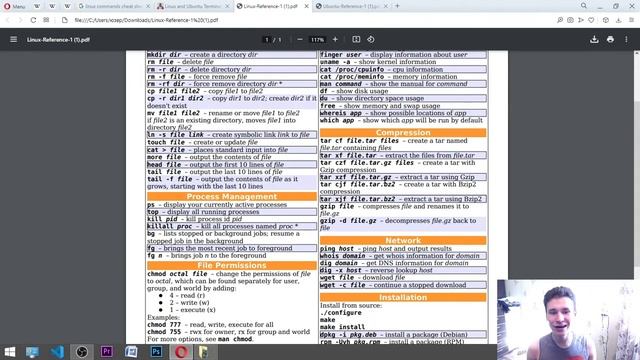The image size is (640, 360).
Task: Click the 'free – show memory and swap usage' line
Action: click(x=380, y=106)
